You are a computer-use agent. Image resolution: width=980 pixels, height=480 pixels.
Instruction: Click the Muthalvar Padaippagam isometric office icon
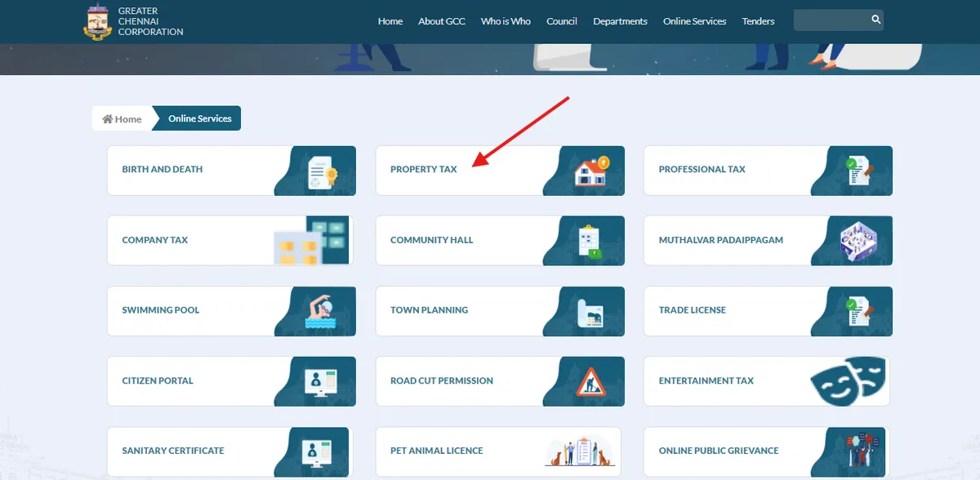click(x=857, y=241)
